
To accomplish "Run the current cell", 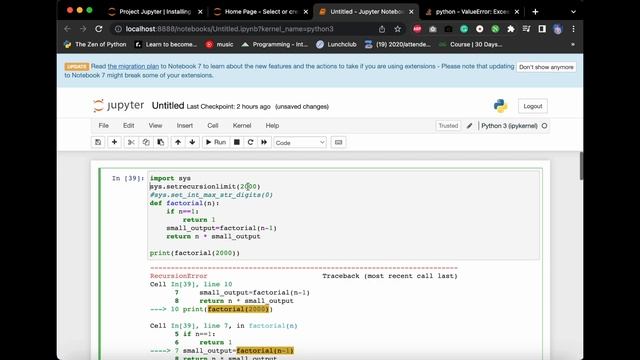I will click(216, 142).
